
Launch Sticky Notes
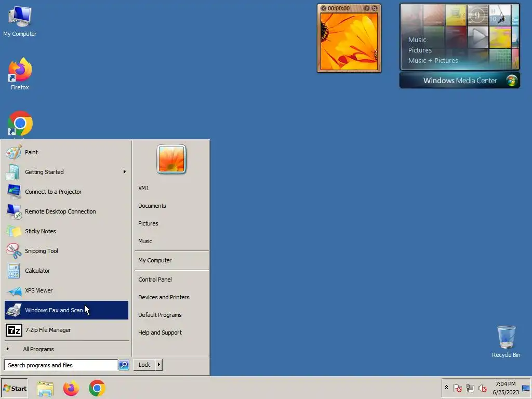(66, 231)
